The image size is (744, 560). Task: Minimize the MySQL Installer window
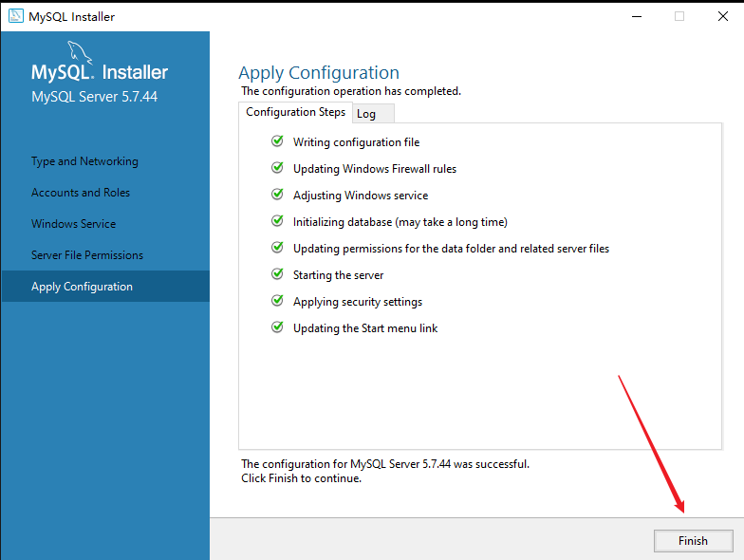click(x=637, y=17)
